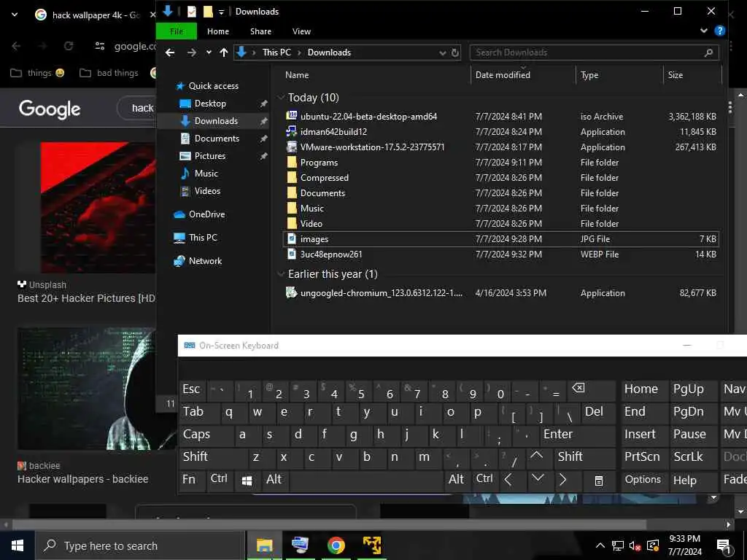Open File Explorer help icon
This screenshot has height=560, width=747.
pyautogui.click(x=719, y=31)
